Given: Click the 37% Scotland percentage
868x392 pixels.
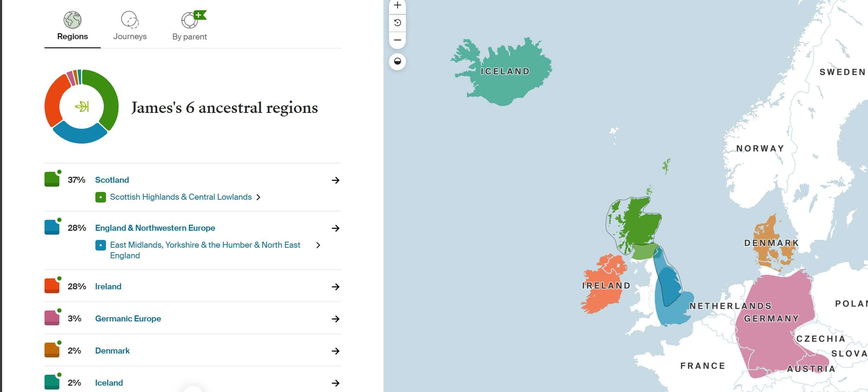Looking at the screenshot, I should [x=77, y=180].
